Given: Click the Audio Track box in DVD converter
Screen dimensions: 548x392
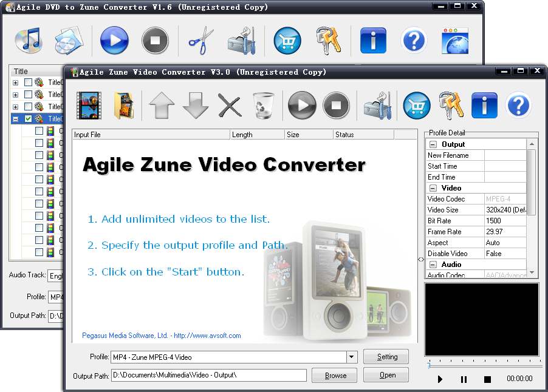Looking at the screenshot, I should pyautogui.click(x=56, y=275).
